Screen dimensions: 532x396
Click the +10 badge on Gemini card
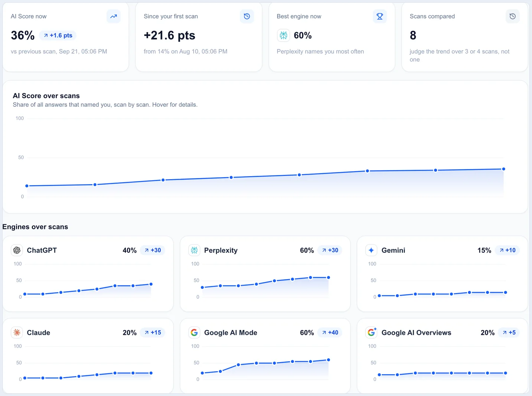point(507,250)
